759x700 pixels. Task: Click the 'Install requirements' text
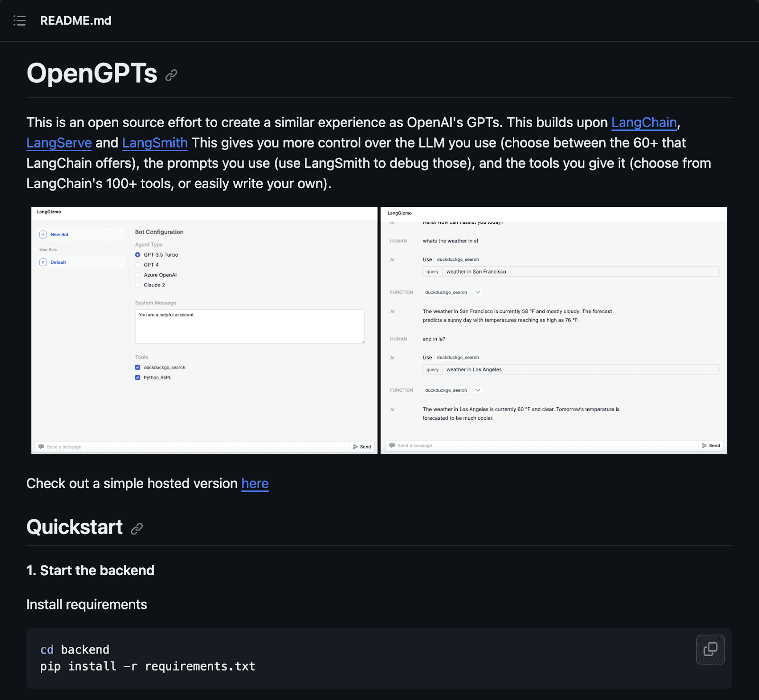[x=87, y=605]
